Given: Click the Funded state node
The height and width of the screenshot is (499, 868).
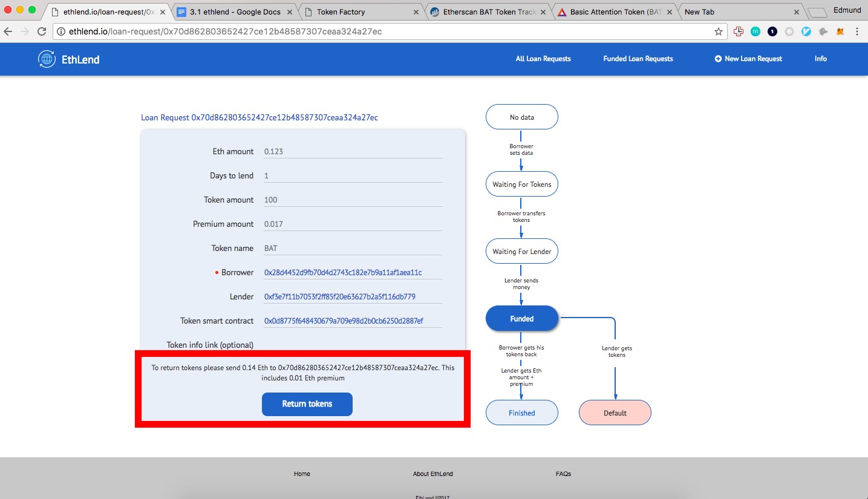Looking at the screenshot, I should tap(522, 319).
